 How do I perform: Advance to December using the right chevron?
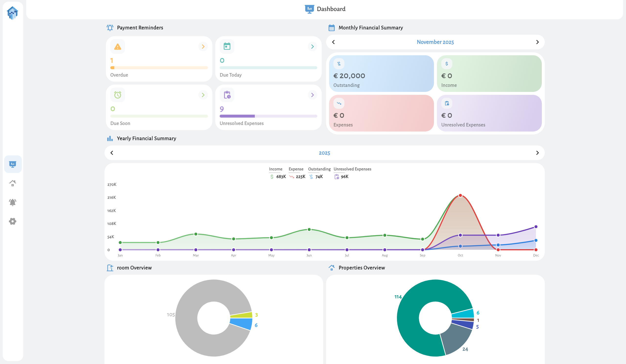click(x=537, y=42)
